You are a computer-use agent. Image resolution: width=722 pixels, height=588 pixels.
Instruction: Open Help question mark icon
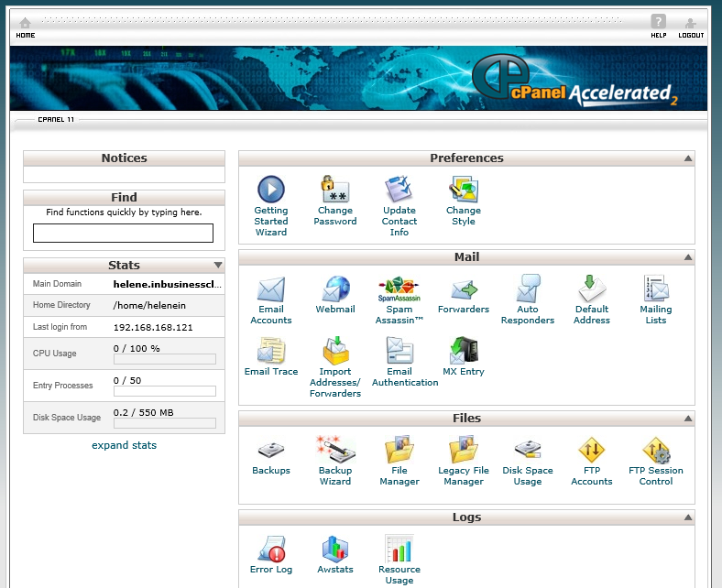[658, 21]
